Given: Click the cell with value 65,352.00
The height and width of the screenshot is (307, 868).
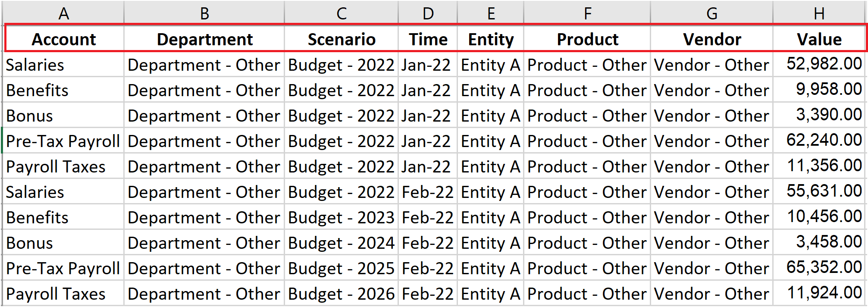Looking at the screenshot, I should click(x=819, y=268).
